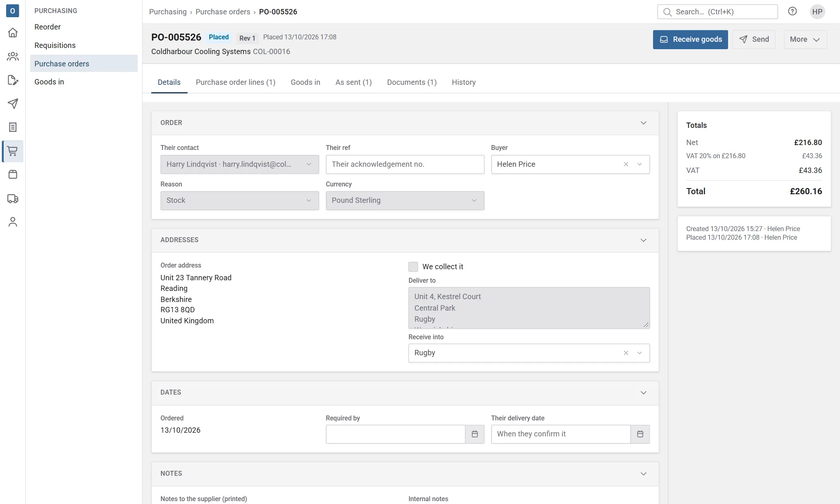The width and height of the screenshot is (840, 504).
Task: Switch to the Documents tab
Action: pos(412,82)
